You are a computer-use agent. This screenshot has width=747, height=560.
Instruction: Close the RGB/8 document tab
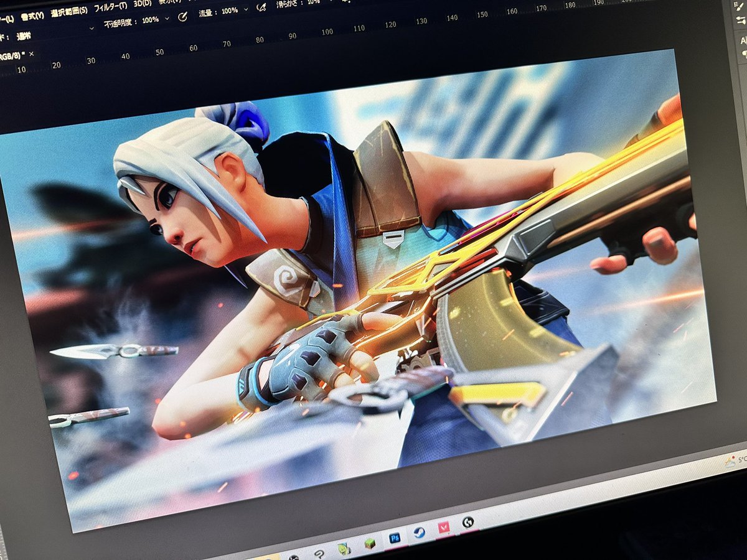point(31,54)
